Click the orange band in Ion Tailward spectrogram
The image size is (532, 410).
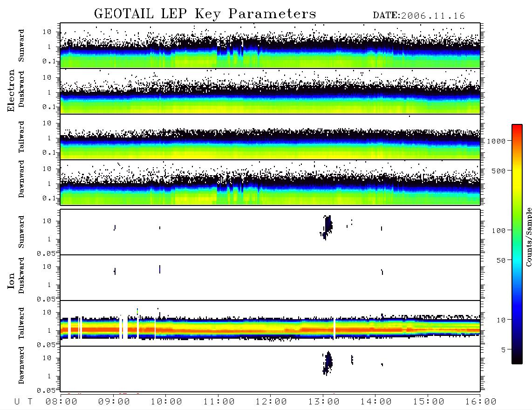point(270,330)
